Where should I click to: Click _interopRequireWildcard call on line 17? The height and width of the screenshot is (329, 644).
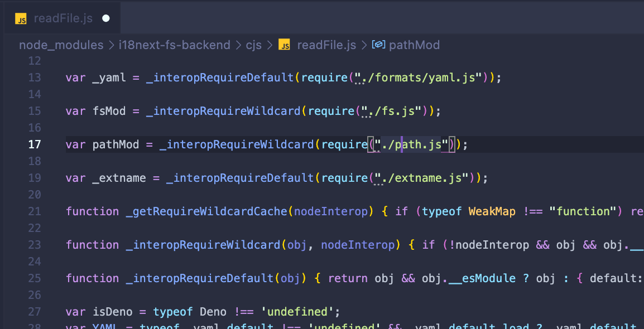pyautogui.click(x=237, y=145)
